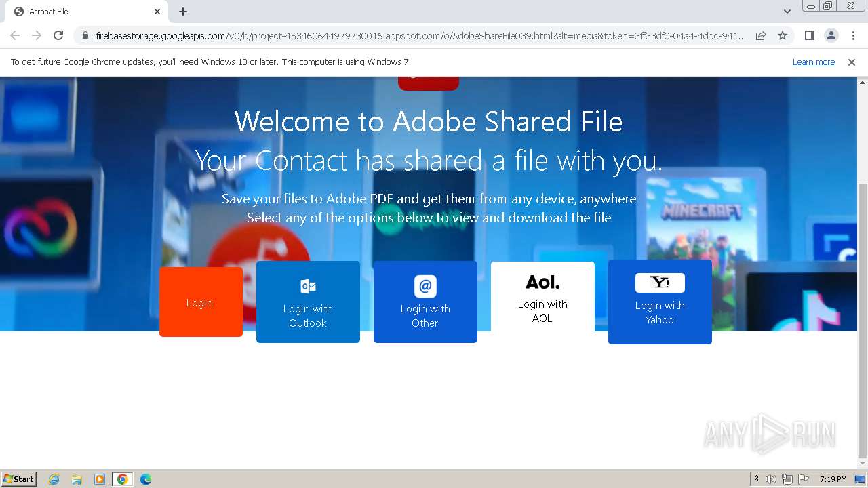Close the Acrobat File tab
The image size is (868, 488).
157,12
